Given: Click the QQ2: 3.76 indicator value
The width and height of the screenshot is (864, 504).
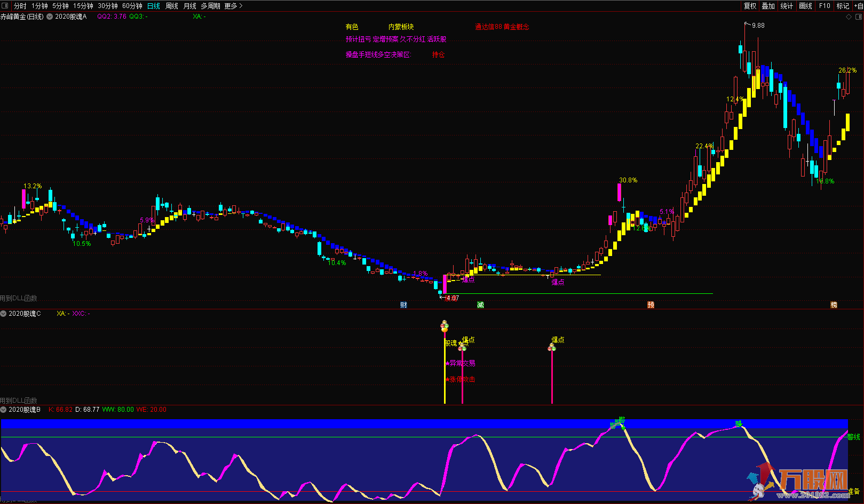Looking at the screenshot, I should (x=112, y=17).
